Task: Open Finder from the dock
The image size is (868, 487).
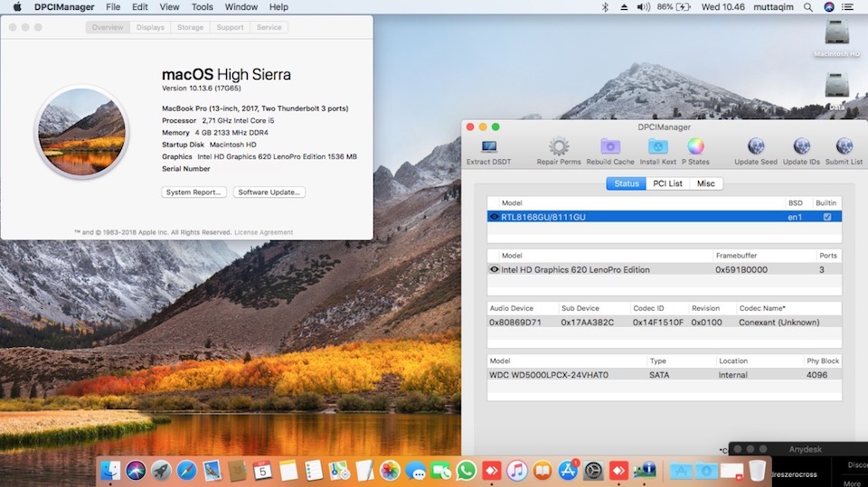Action: [x=110, y=471]
